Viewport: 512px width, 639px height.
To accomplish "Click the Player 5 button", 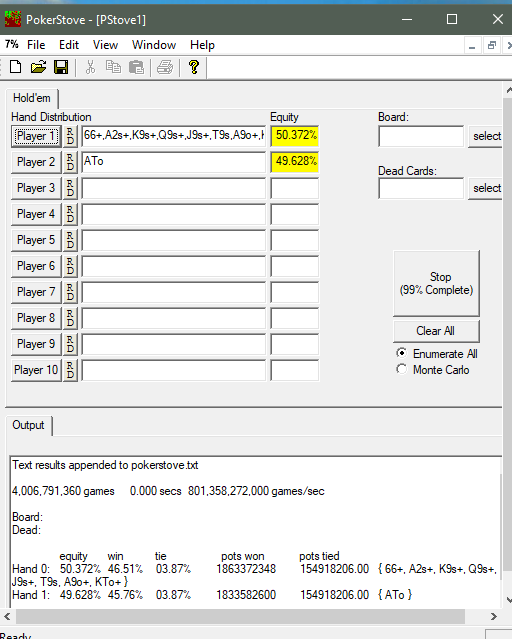I will coord(36,240).
